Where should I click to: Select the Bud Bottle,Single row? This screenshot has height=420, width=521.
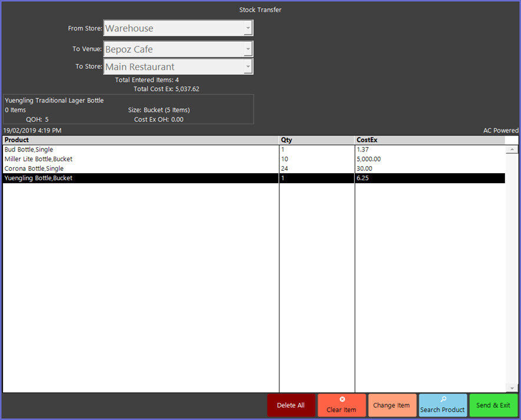click(254, 150)
